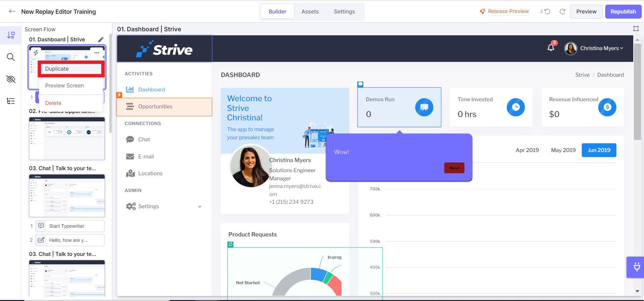
Task: Select the second 03. Chat screen thumbnail
Action: (67, 278)
